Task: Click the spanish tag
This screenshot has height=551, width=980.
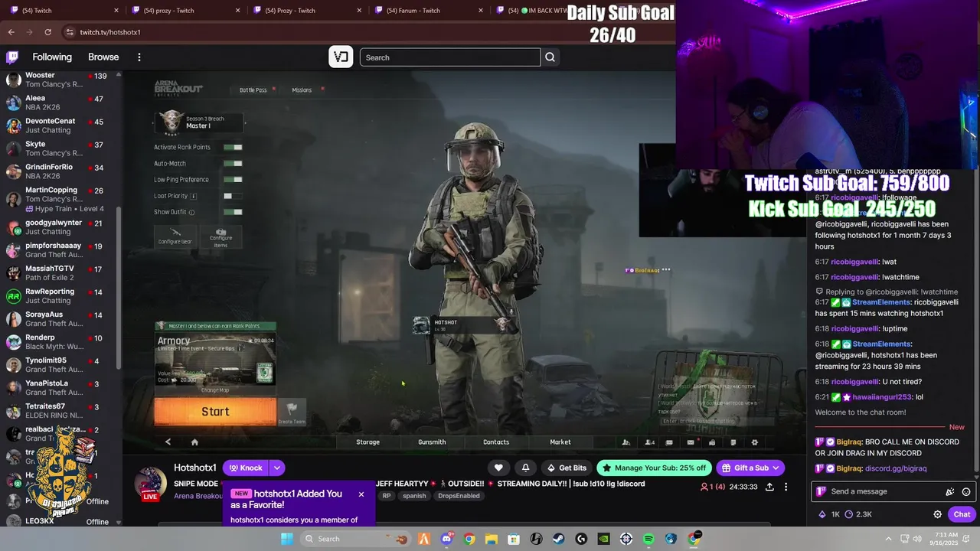Action: click(x=414, y=496)
